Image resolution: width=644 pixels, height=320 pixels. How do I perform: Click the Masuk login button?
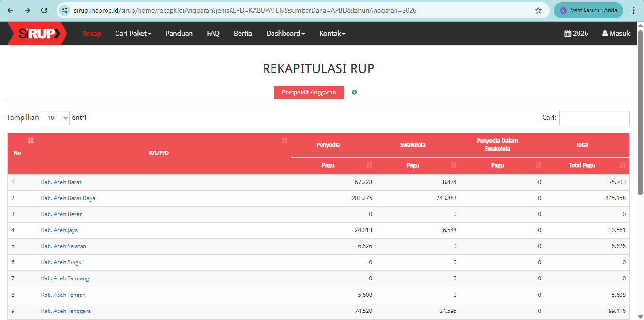click(616, 34)
